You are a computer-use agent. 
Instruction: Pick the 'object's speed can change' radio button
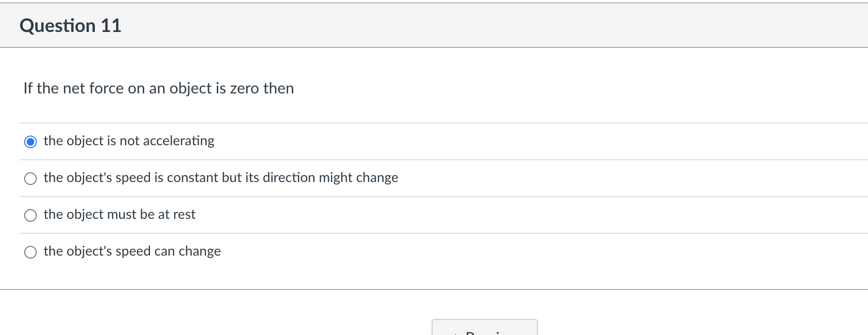(x=30, y=252)
